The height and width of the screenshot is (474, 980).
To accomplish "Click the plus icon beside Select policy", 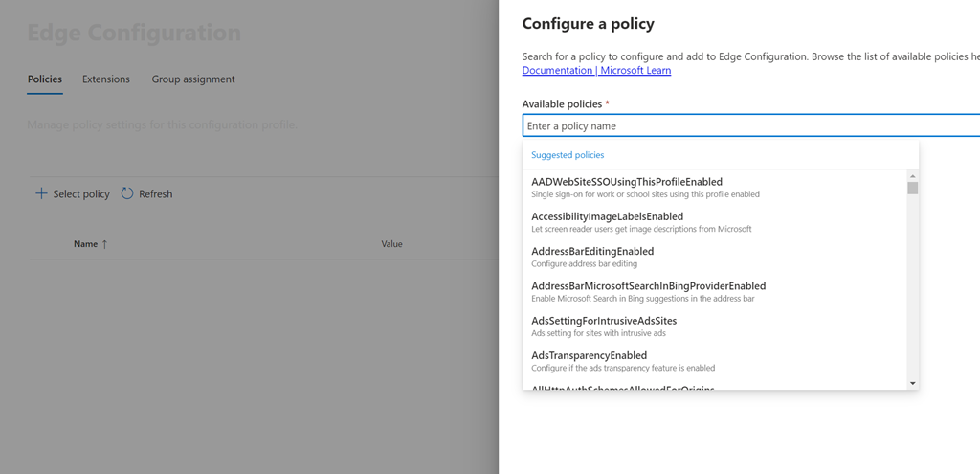I will (x=41, y=193).
